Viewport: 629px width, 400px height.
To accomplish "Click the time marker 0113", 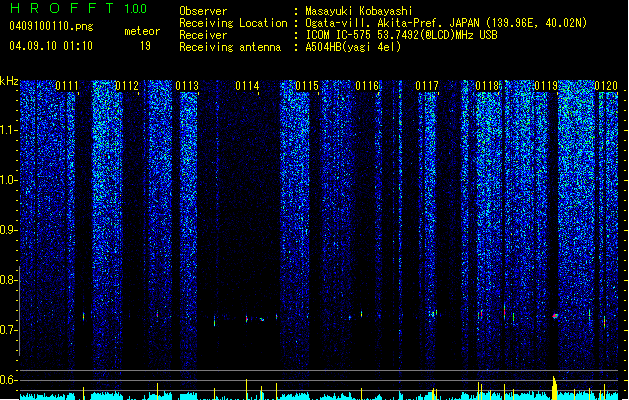I will pyautogui.click(x=187, y=86).
